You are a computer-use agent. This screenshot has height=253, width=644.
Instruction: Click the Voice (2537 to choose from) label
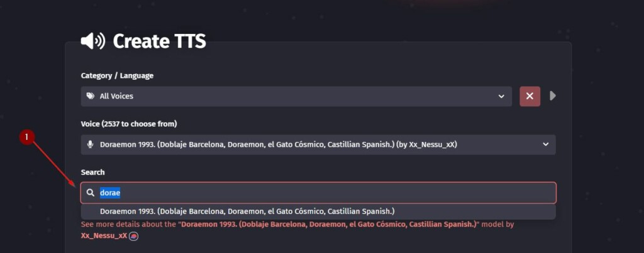[128, 124]
